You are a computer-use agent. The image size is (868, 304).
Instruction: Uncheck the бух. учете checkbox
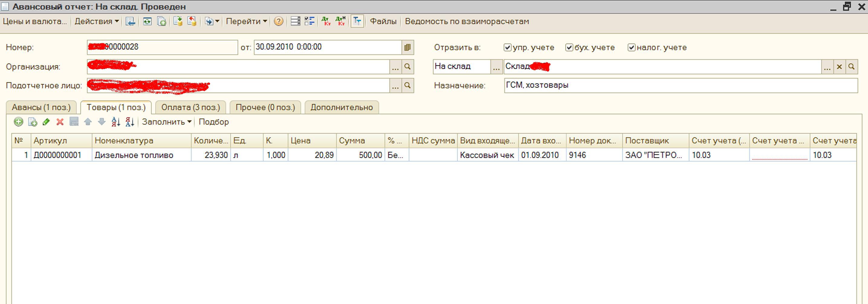[569, 48]
